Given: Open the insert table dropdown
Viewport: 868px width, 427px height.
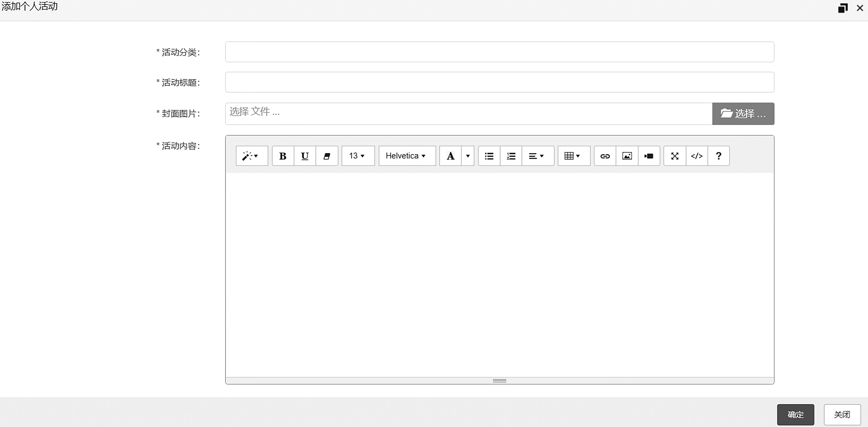Looking at the screenshot, I should pos(574,156).
